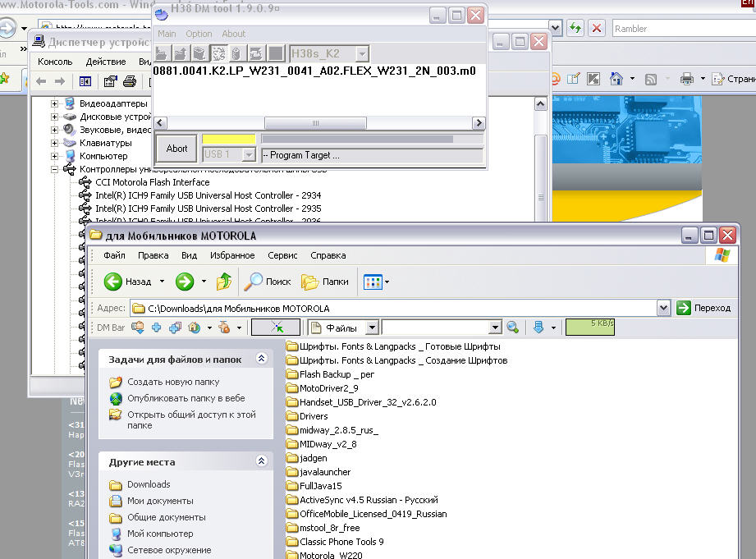Toggle the Папки folders button
Screen dimensions: 756x559
point(324,282)
